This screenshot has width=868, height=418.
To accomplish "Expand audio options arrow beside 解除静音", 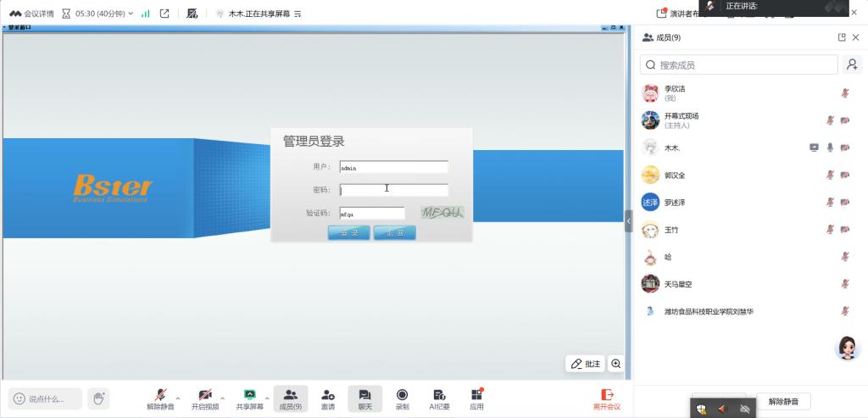I will 177,398.
